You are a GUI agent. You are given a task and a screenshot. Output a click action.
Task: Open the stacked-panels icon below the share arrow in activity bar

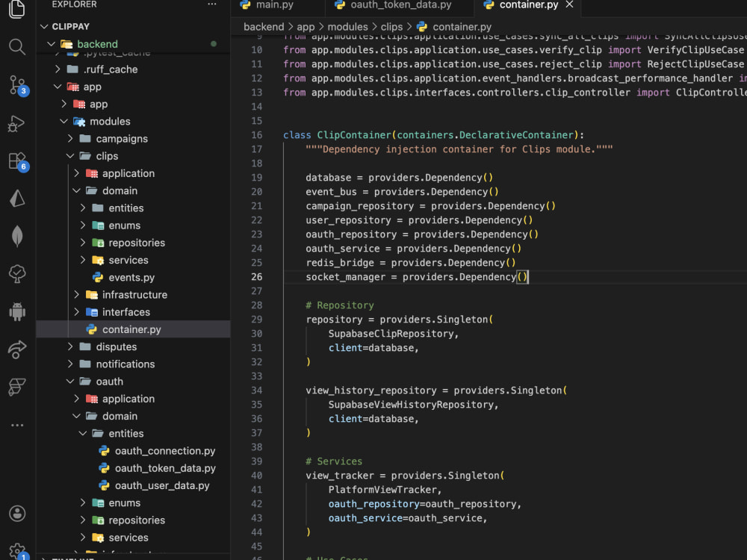[x=17, y=387]
